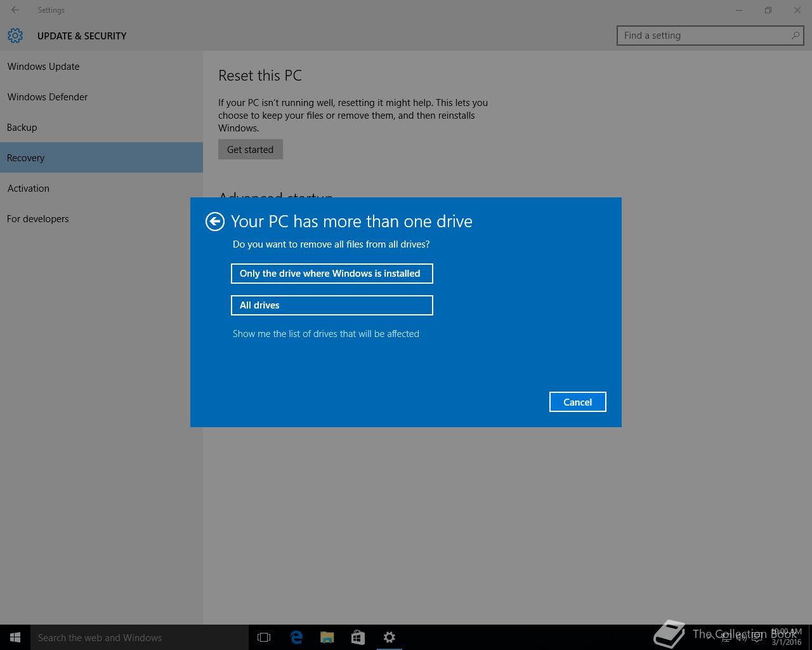
Task: Open the Activation page
Action: click(101, 189)
